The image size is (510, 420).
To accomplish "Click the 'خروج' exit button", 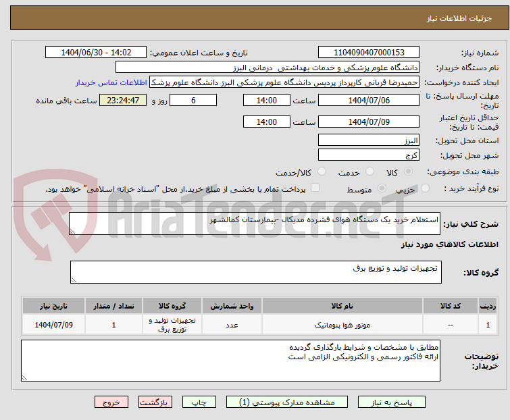I will (x=111, y=402).
